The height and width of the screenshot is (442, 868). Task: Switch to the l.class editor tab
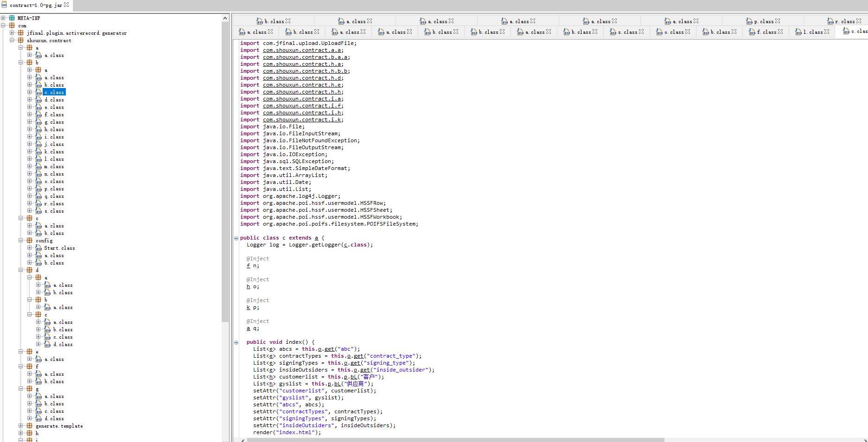pyautogui.click(x=812, y=32)
